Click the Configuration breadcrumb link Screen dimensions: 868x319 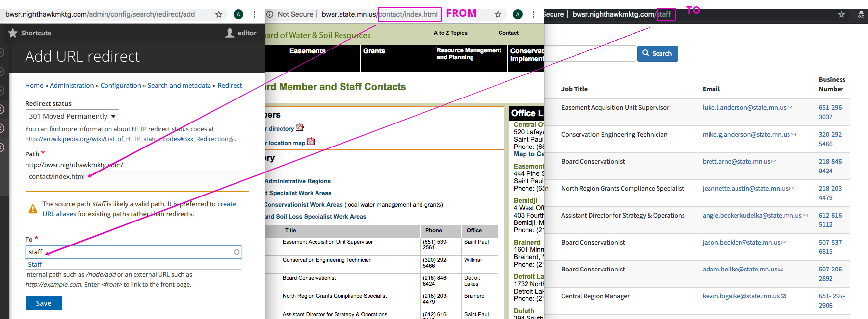pyautogui.click(x=121, y=85)
